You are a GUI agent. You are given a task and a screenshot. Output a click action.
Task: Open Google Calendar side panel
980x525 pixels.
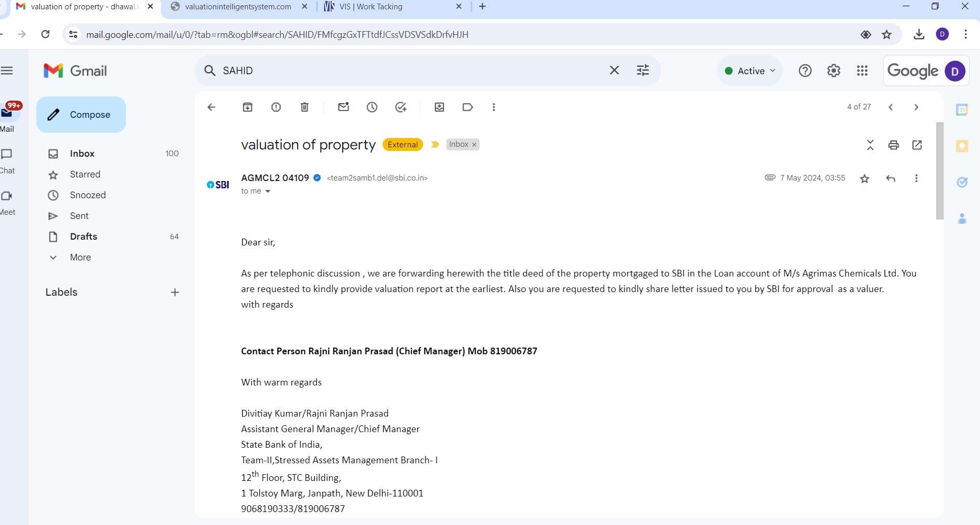pyautogui.click(x=962, y=109)
